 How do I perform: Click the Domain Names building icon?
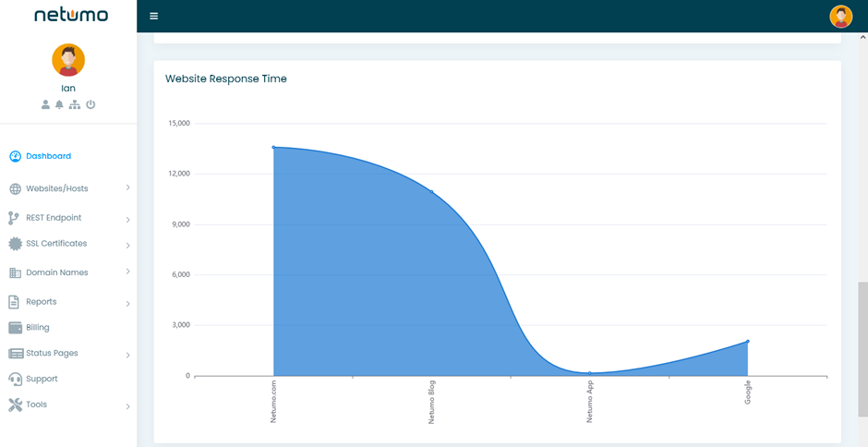pos(15,273)
